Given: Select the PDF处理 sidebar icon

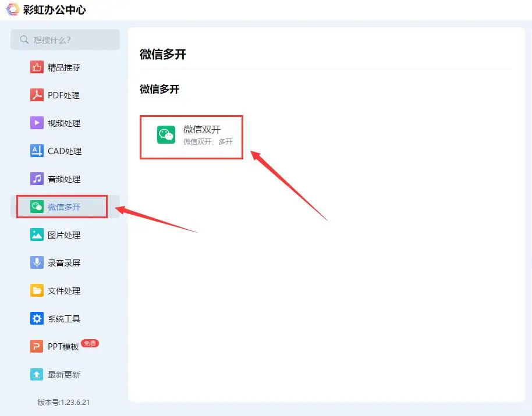Looking at the screenshot, I should (36, 95).
